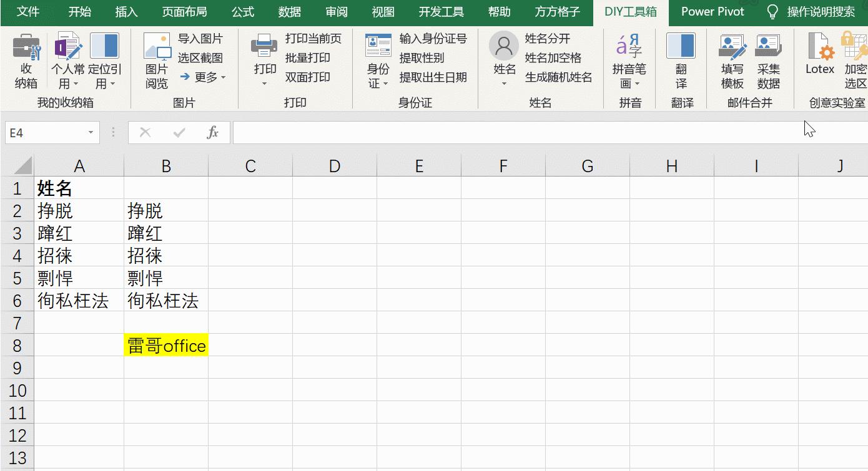Viewport: 868px width, 471px height.
Task: Expand the 姓名 dropdown arrow
Action: click(x=504, y=84)
